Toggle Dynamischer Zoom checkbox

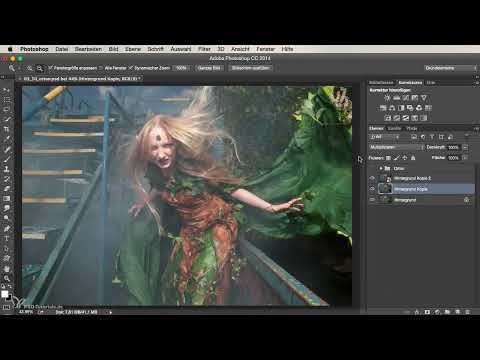131,68
